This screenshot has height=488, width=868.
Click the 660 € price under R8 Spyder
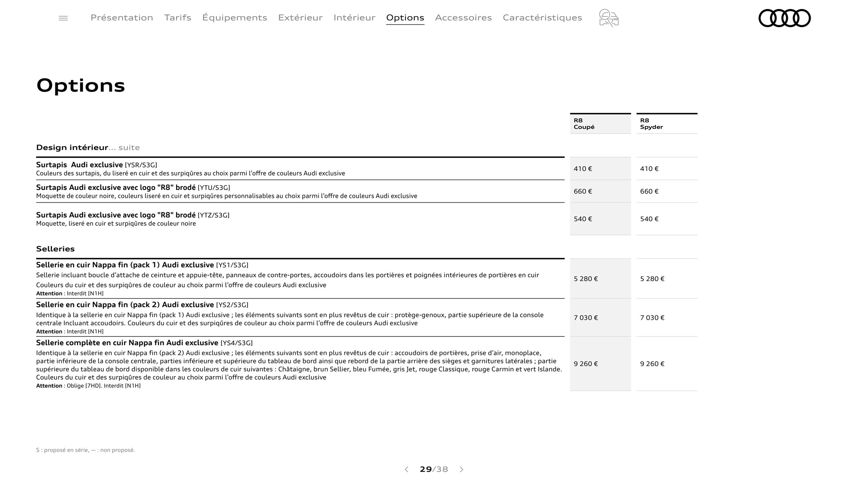tap(649, 192)
